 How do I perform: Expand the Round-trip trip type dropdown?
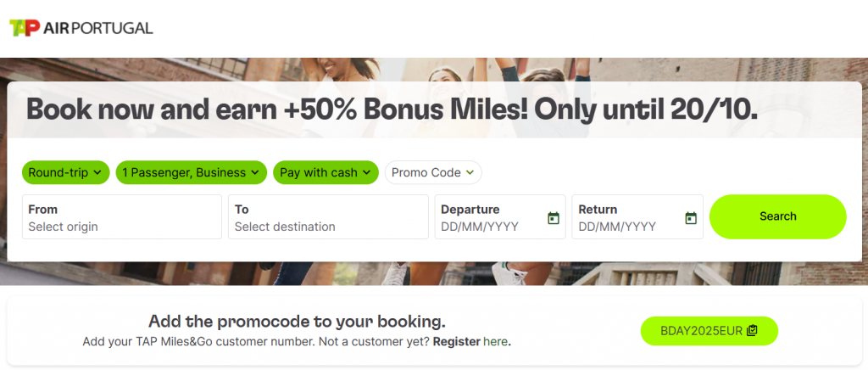tap(65, 172)
